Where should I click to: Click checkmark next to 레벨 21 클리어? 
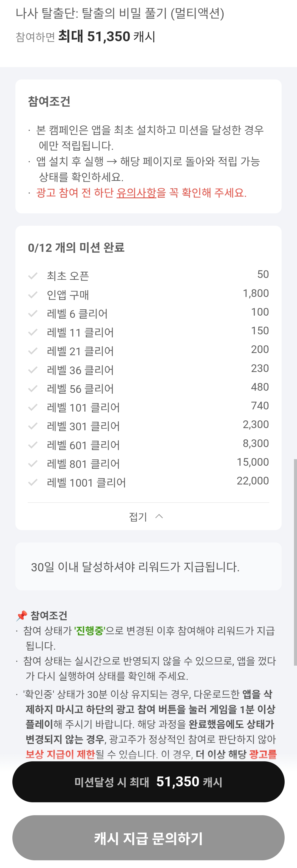pos(33,351)
